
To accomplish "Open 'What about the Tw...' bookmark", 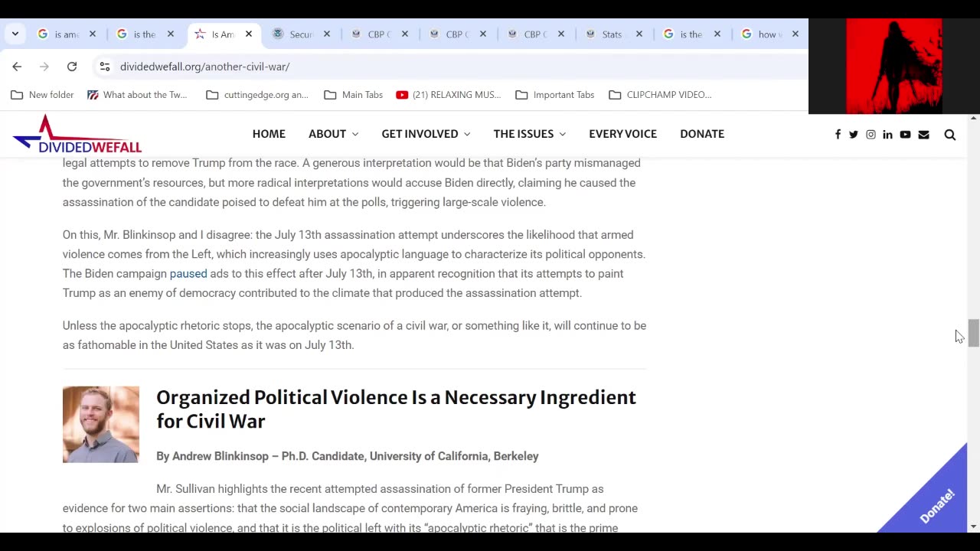I will click(137, 95).
